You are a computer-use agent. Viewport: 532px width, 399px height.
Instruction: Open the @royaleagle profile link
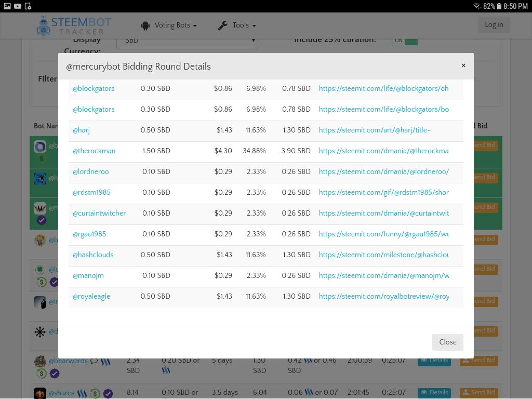point(91,297)
